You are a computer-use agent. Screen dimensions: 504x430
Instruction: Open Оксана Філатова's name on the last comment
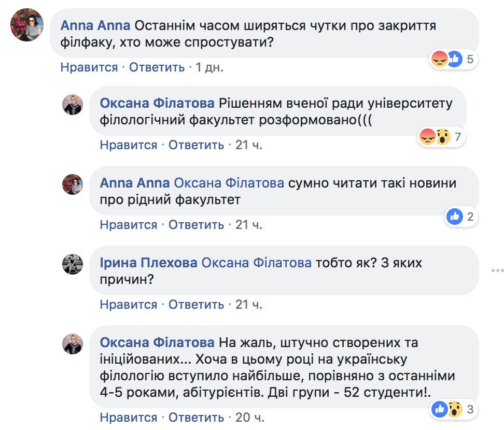point(157,342)
